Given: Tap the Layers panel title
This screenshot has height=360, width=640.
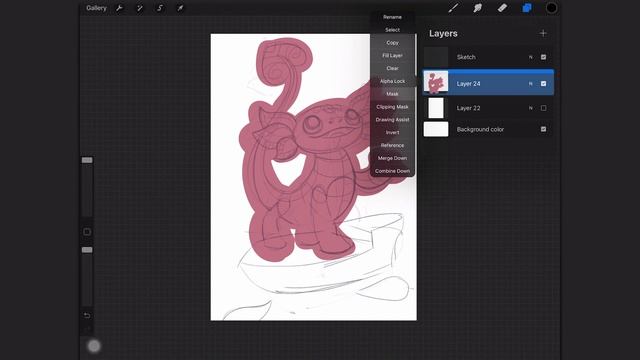Looking at the screenshot, I should coord(443,33).
